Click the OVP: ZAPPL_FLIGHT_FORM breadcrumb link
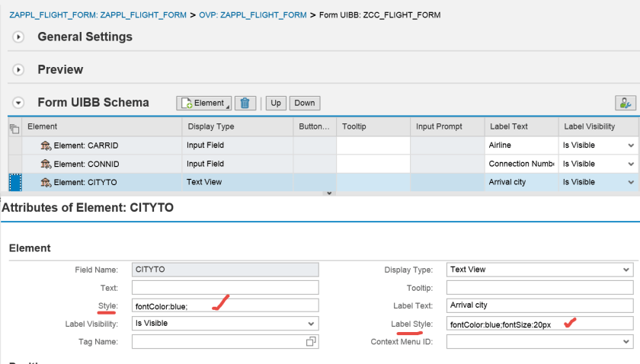640x364 pixels. 254,15
